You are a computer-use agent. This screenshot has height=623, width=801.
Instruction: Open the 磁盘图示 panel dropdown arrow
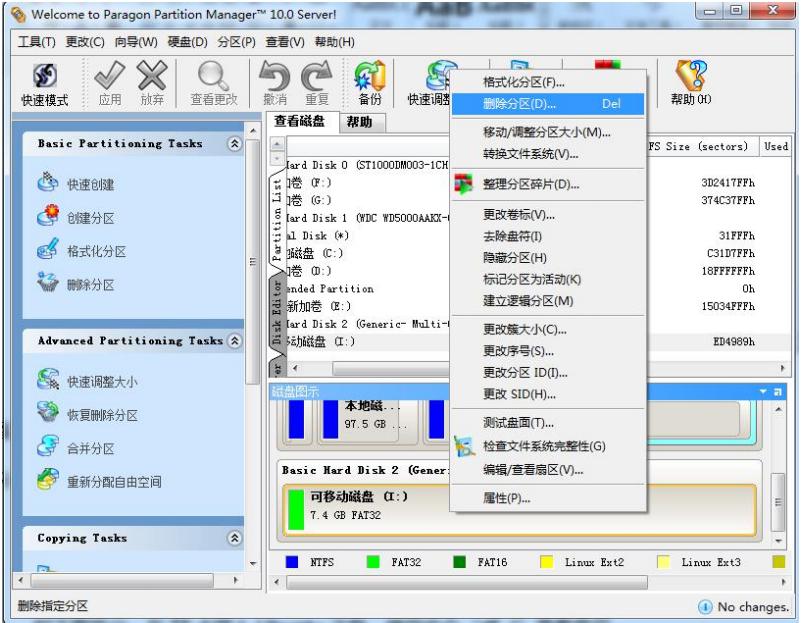(x=763, y=392)
